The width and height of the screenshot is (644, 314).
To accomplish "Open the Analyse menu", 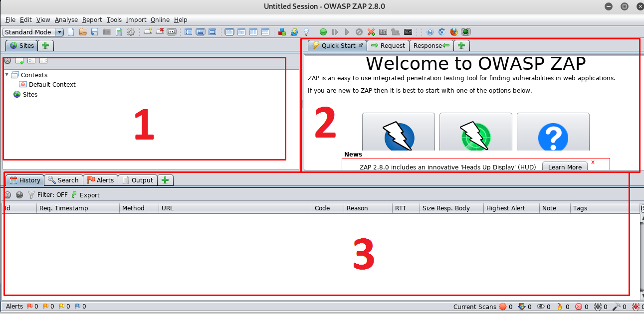I will point(66,19).
